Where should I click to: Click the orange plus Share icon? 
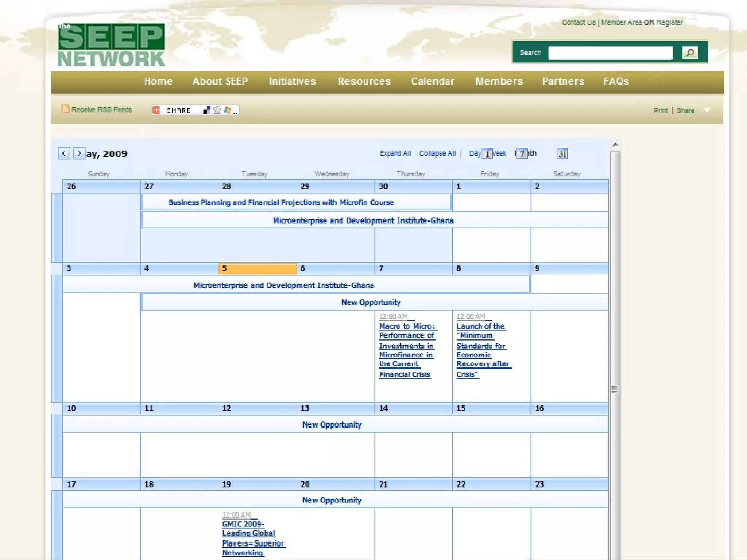(156, 110)
